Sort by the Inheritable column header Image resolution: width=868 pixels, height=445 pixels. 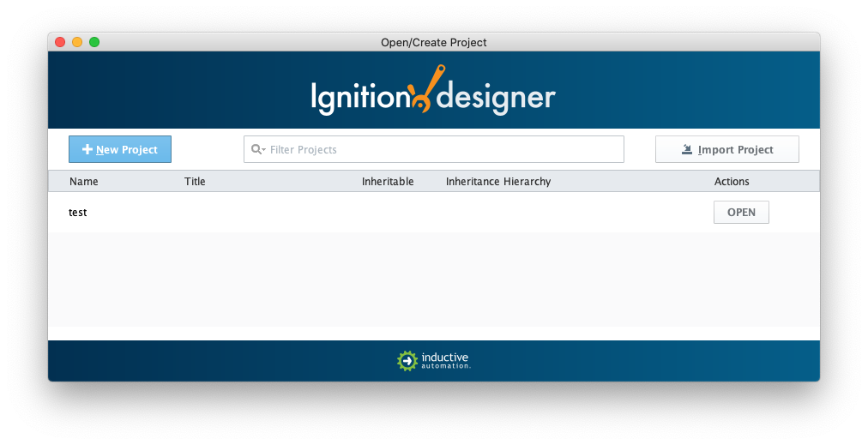388,182
